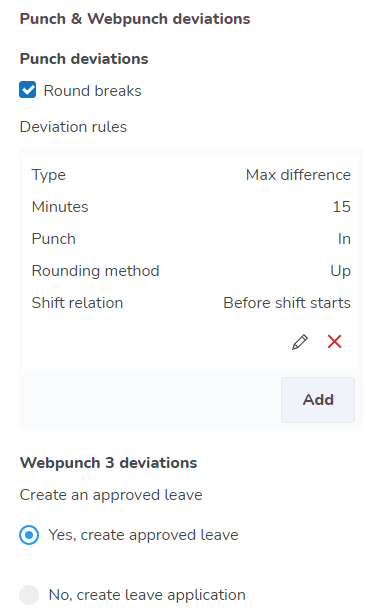Click the Shift relation row label

(77, 303)
